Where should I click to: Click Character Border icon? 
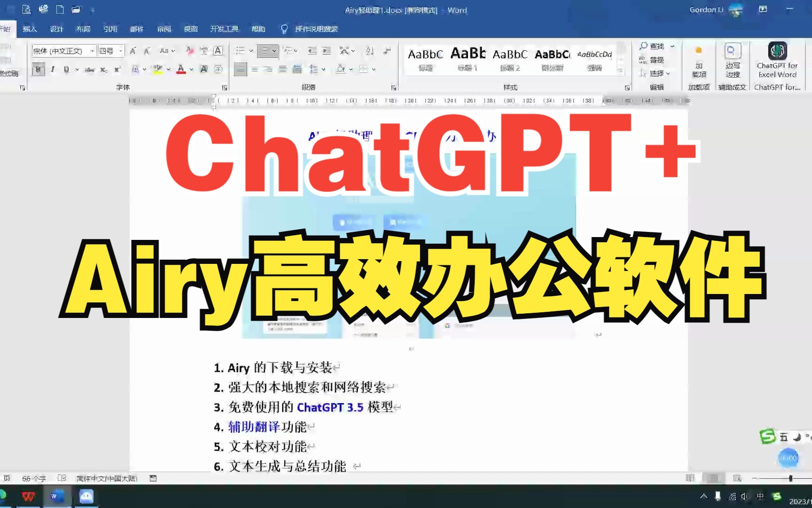(x=218, y=51)
